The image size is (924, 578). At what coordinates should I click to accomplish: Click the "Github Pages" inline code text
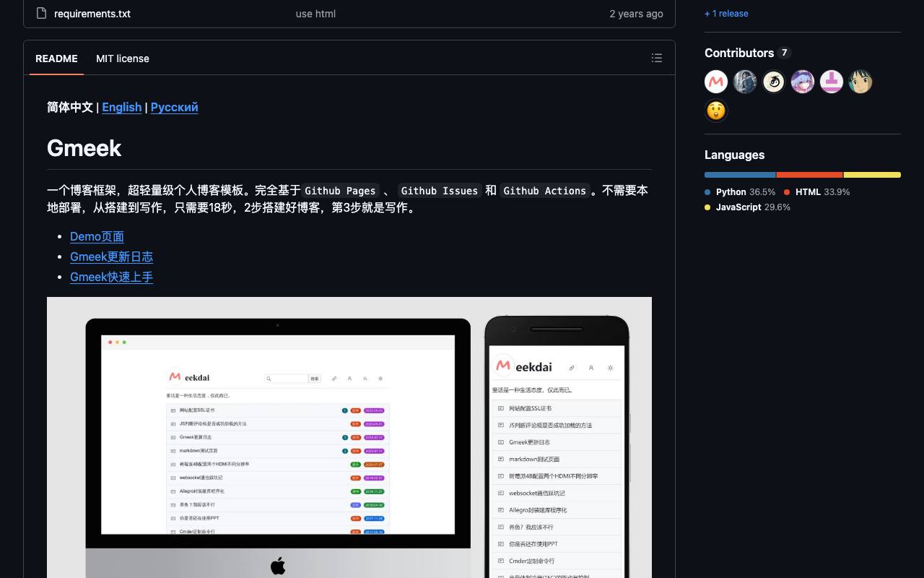point(340,191)
